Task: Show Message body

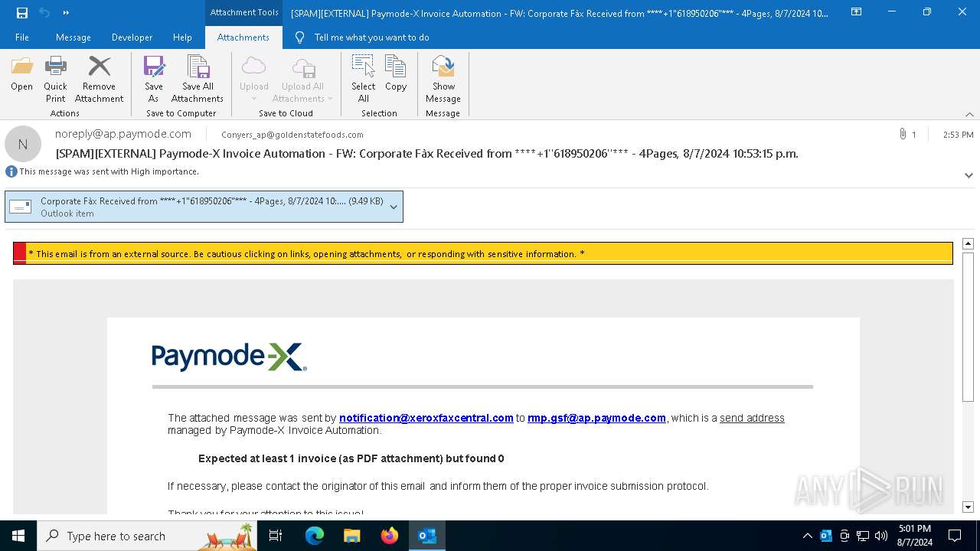Action: pos(443,80)
